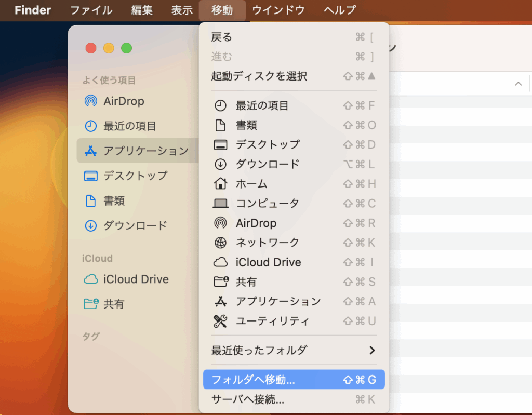
Task: Click the iCloud Drive cloud icon in sidebar
Action: tap(91, 279)
